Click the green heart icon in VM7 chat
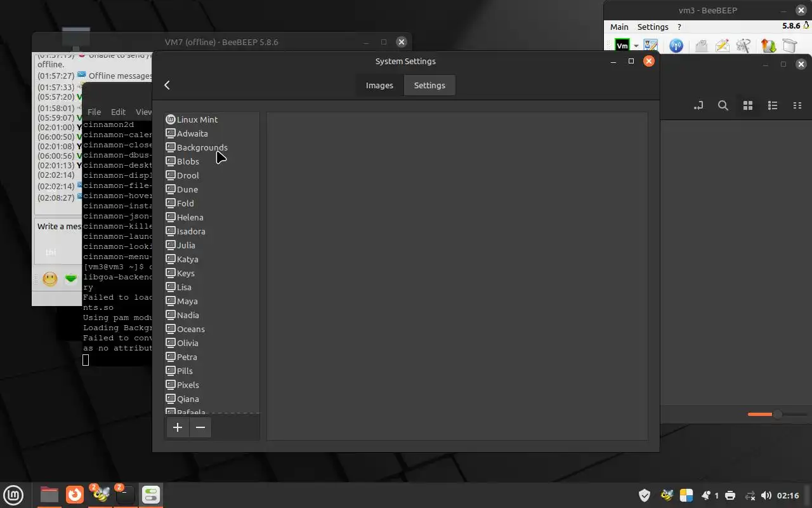812x508 pixels. click(x=71, y=279)
